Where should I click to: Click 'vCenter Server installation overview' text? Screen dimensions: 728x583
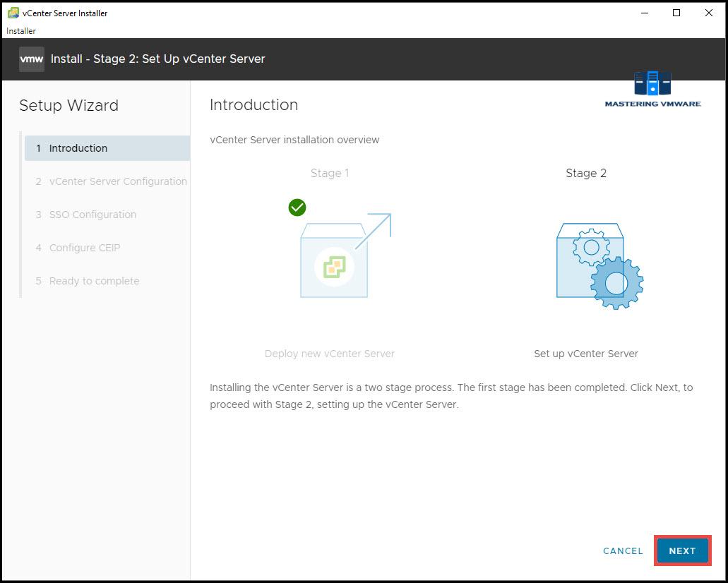[x=294, y=140]
